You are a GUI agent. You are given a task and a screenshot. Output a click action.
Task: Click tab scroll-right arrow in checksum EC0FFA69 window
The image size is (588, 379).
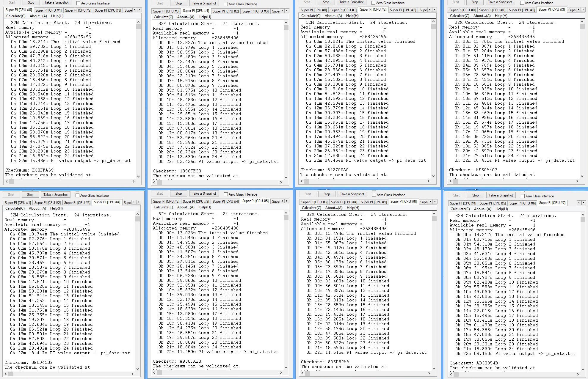[x=139, y=10]
